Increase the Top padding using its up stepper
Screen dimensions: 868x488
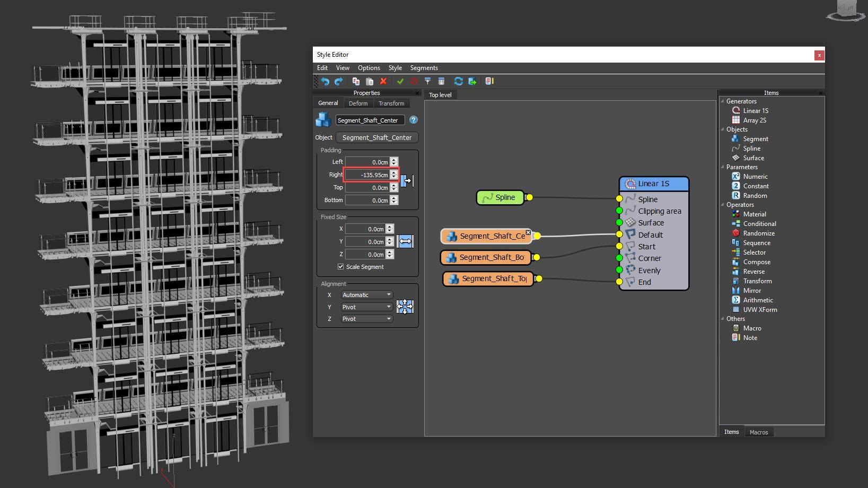click(393, 185)
